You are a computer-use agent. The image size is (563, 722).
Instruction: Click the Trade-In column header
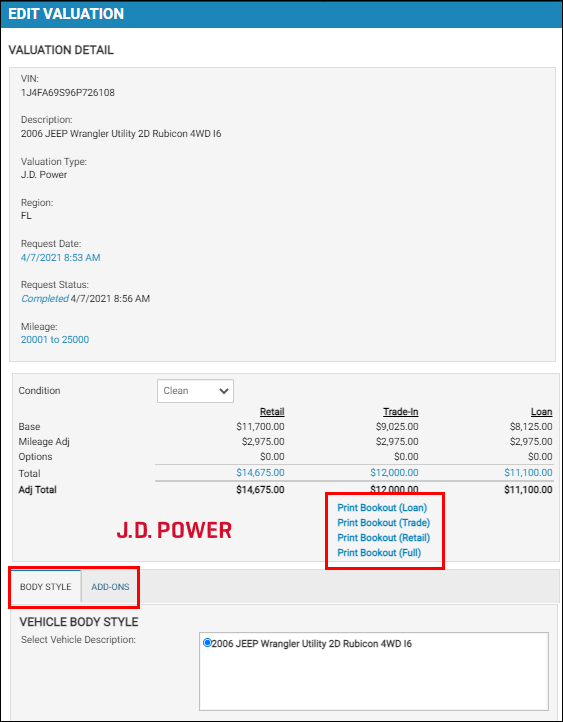tap(400, 412)
